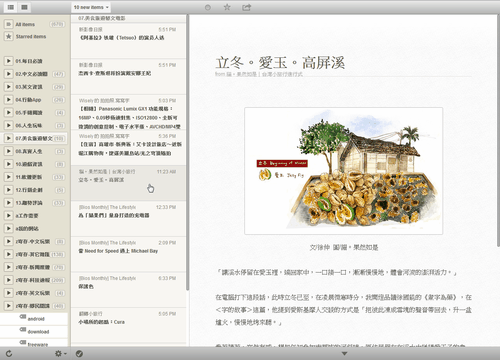The image size is (500, 360).
Task: Click the unread count badge 670
Action: click(57, 24)
